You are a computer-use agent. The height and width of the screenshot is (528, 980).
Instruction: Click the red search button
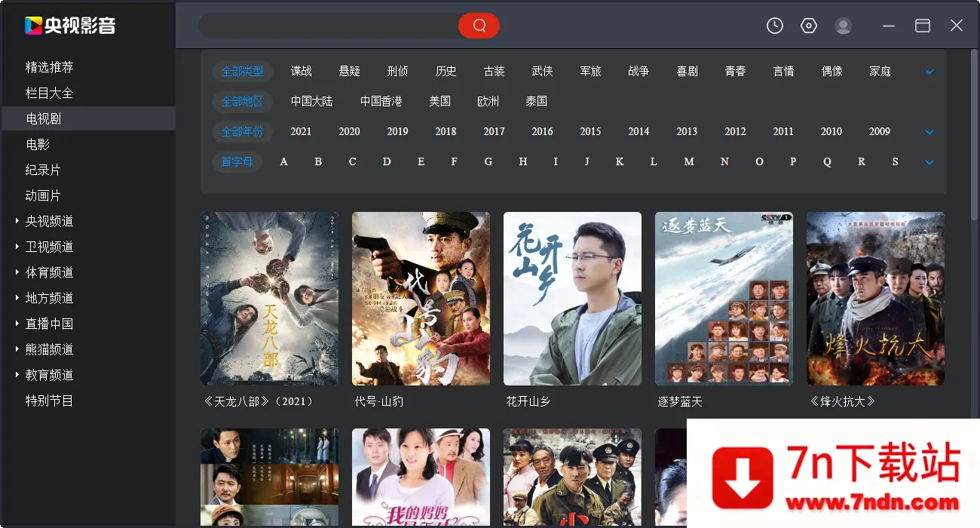pos(479,26)
